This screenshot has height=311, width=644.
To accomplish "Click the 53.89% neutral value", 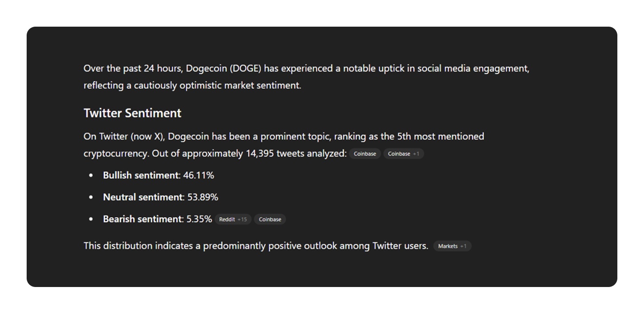I will [x=203, y=197].
